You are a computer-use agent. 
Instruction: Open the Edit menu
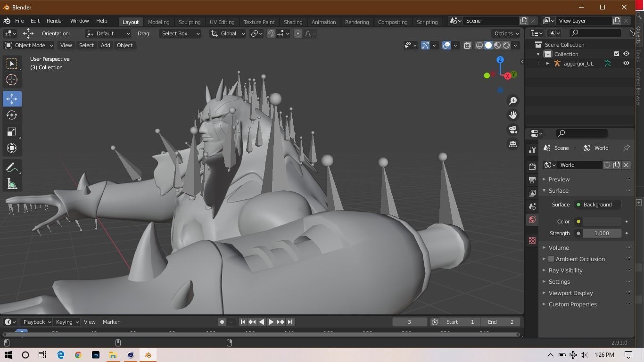[x=35, y=21]
